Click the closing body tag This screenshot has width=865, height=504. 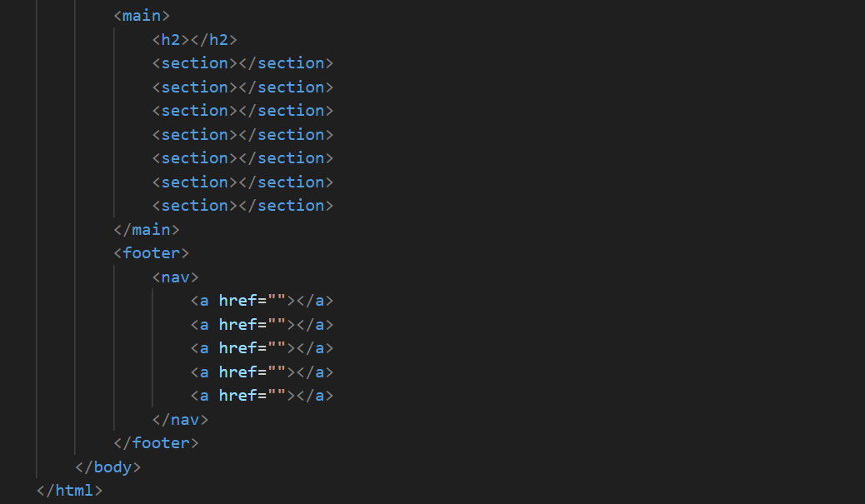tap(108, 467)
